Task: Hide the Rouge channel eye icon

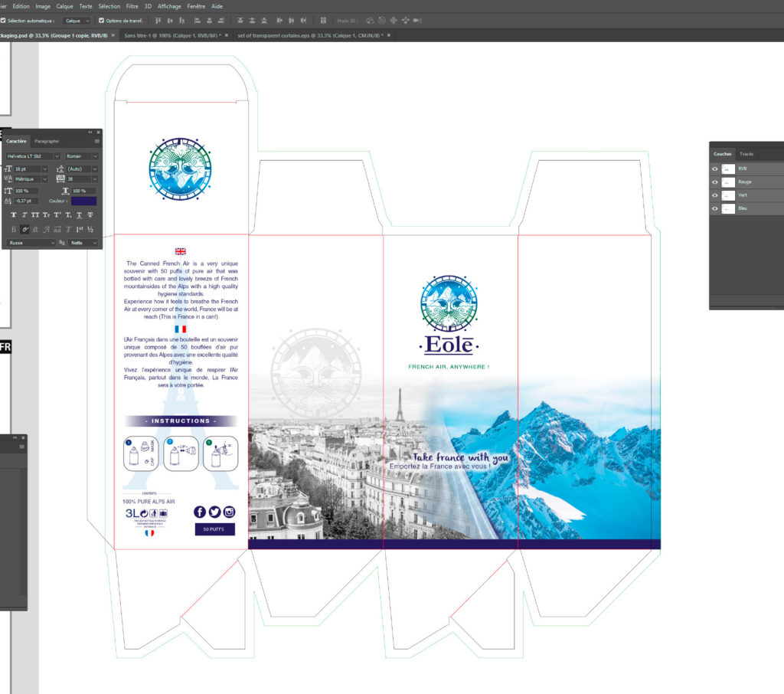Action: [714, 182]
